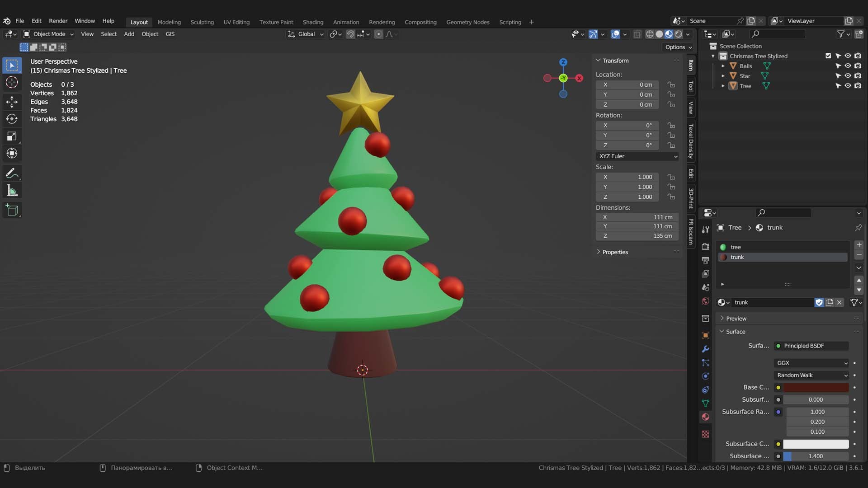Toggle X-ray view
The image size is (868, 488).
tap(637, 34)
